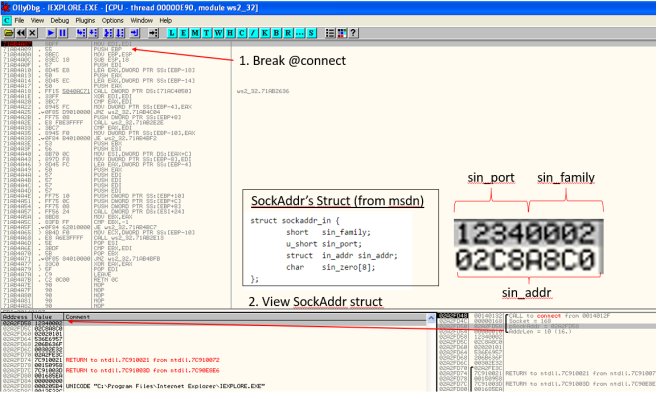Restart the program with the rewind icon
Image resolution: width=660 pixels, height=399 pixels.
click(21, 33)
